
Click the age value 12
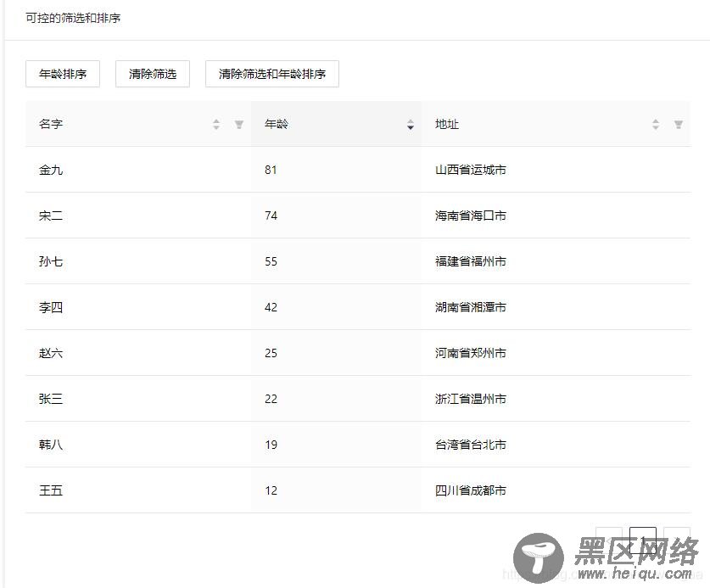click(x=271, y=490)
